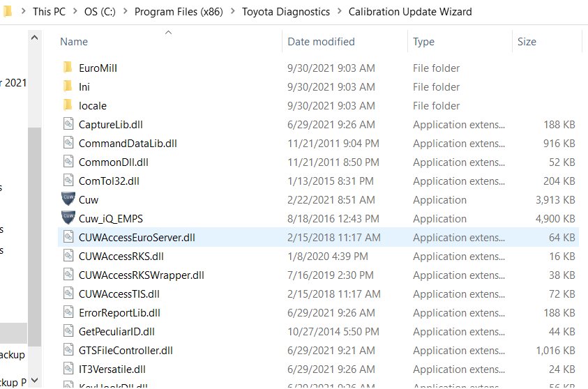
Task: Expand the chevron after Toyota Diagnostics
Action: (x=340, y=11)
